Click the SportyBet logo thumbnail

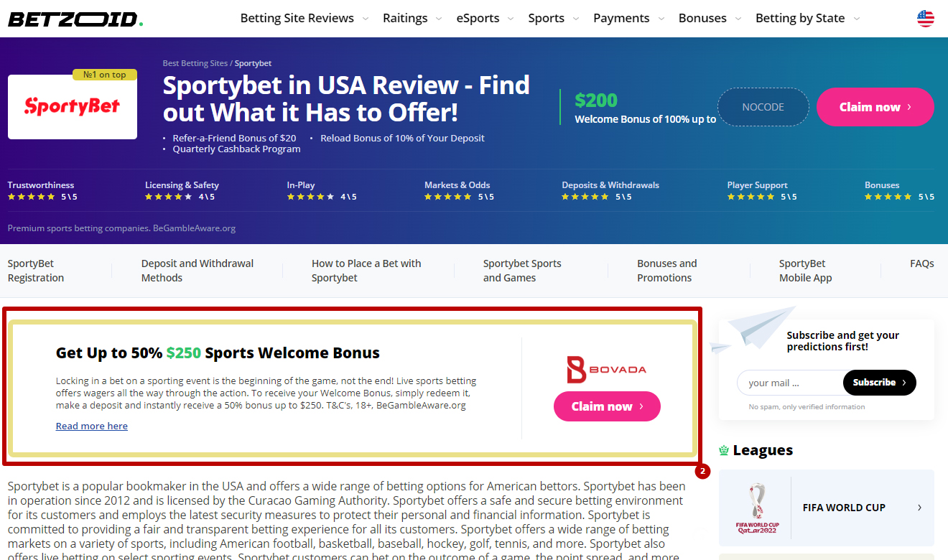[73, 107]
